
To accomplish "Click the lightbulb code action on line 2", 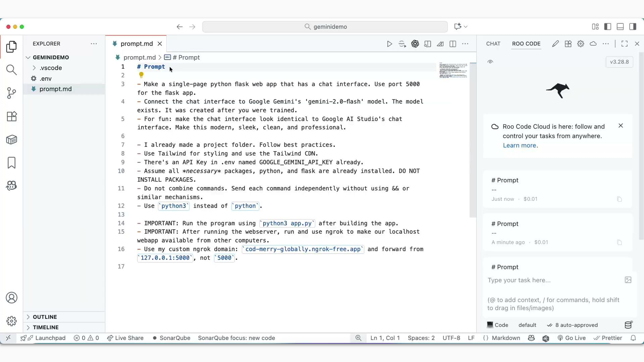I will [x=141, y=75].
